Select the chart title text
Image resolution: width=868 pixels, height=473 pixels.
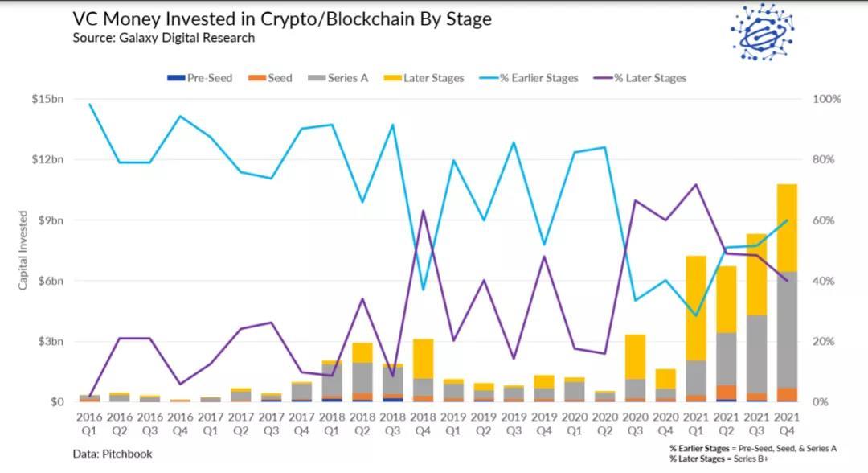281,19
